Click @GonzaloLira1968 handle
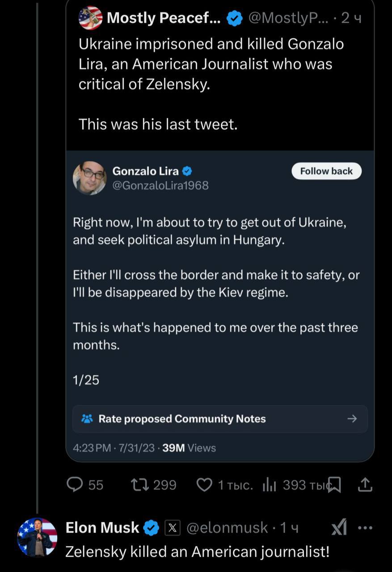This screenshot has height=572, width=392. tap(160, 185)
